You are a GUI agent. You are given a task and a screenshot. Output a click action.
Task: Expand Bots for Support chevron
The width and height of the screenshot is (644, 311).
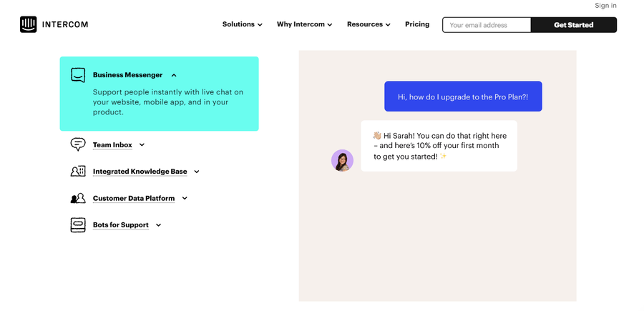coord(159,224)
